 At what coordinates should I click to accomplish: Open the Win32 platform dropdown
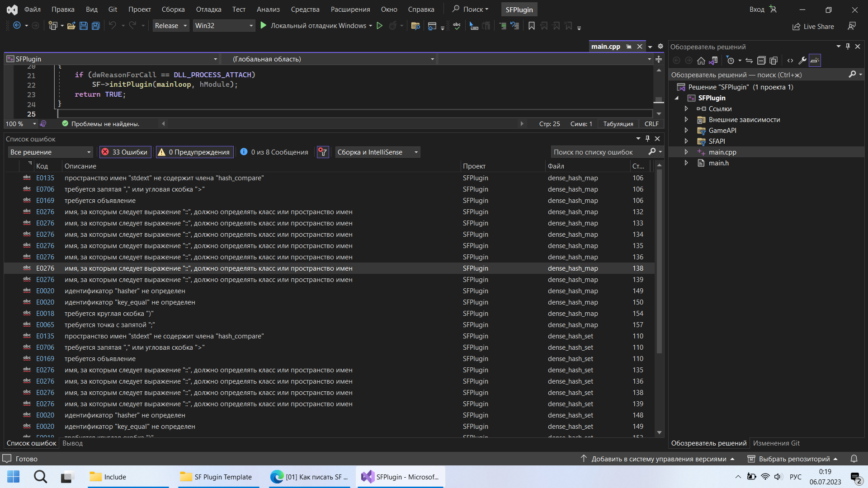tap(224, 26)
